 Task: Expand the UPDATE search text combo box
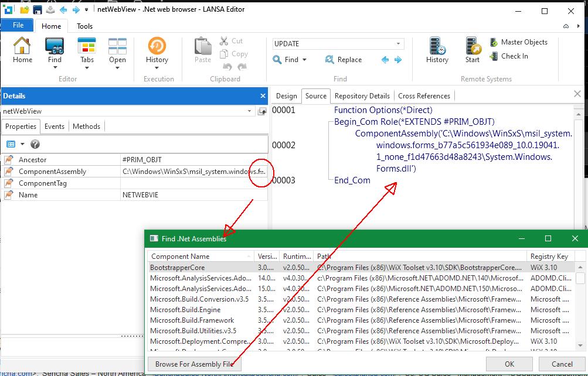pyautogui.click(x=399, y=44)
